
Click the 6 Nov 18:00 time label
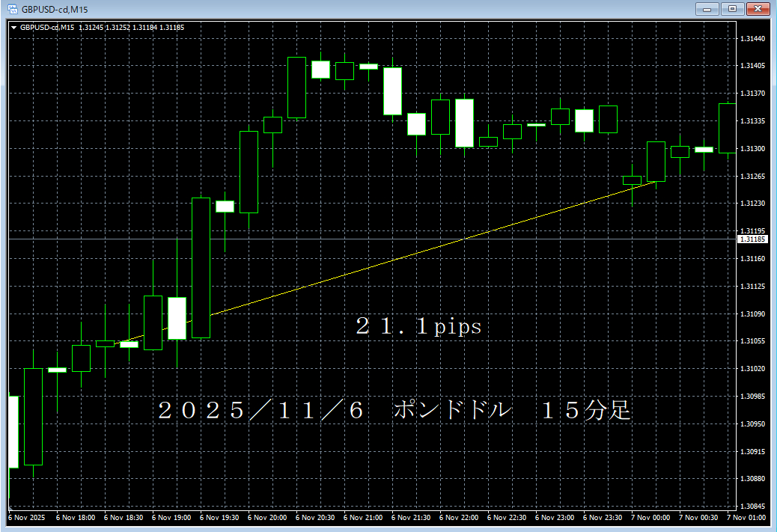point(75,517)
